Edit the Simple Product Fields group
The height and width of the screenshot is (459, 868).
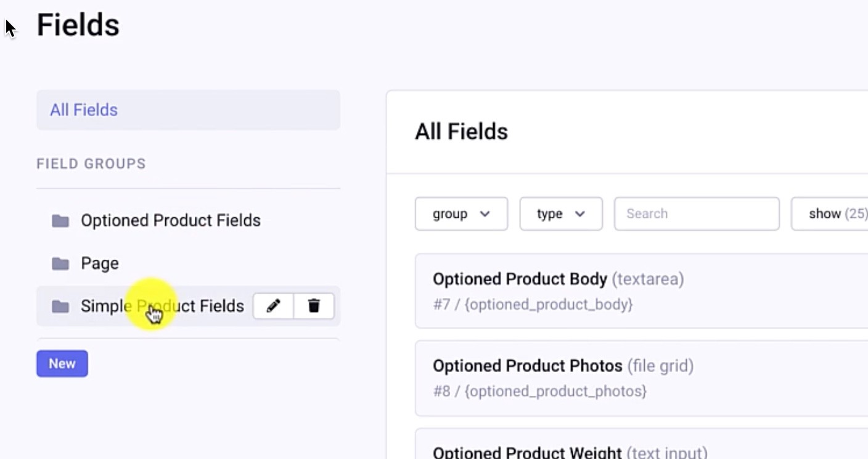[272, 305]
